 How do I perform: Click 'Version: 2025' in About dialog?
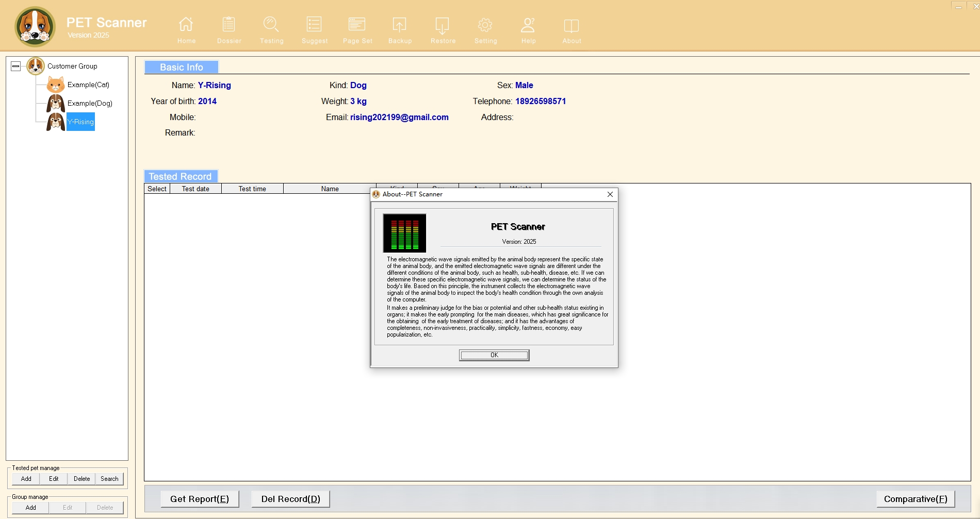pos(519,242)
